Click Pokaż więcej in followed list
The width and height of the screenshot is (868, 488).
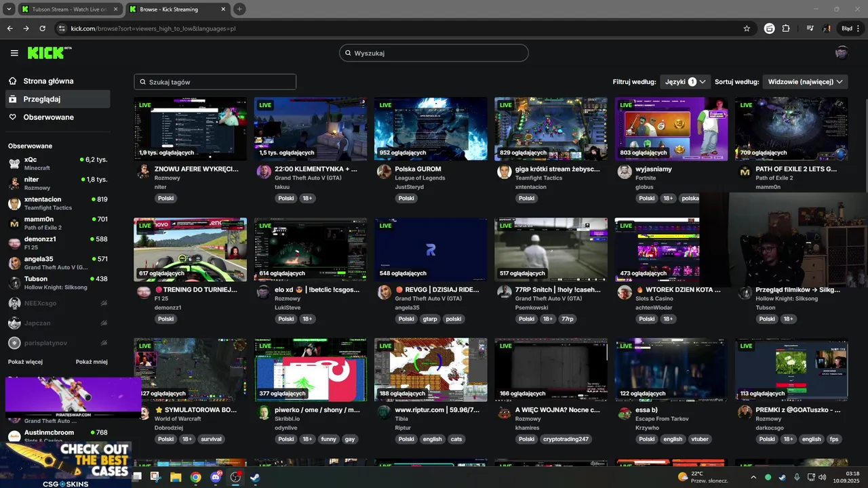click(25, 362)
